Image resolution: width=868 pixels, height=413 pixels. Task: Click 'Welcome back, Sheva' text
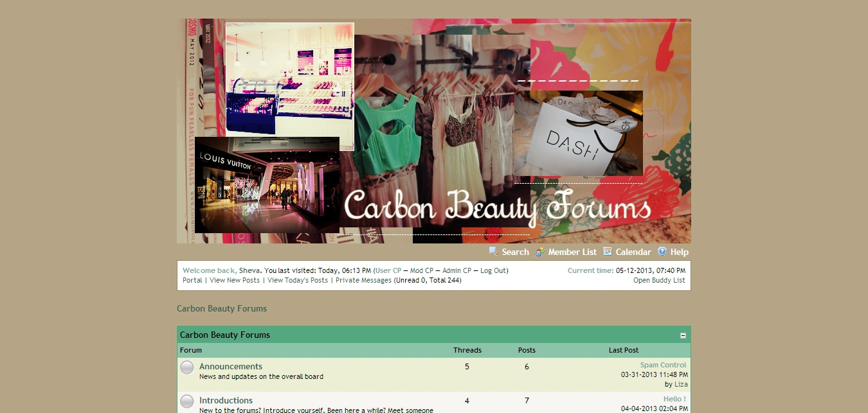221,270
